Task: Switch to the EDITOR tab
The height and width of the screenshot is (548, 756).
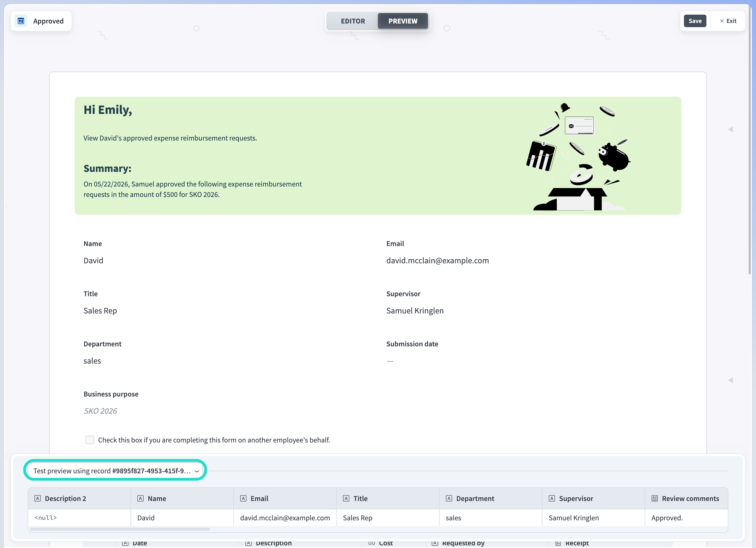Action: pyautogui.click(x=353, y=21)
